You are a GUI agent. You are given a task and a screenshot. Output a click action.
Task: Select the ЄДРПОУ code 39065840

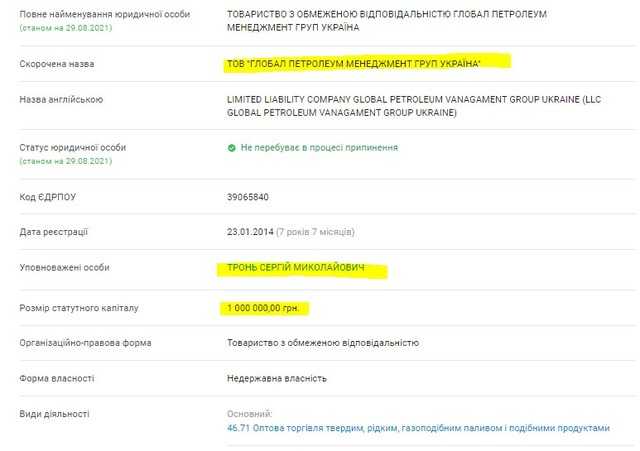point(248,197)
